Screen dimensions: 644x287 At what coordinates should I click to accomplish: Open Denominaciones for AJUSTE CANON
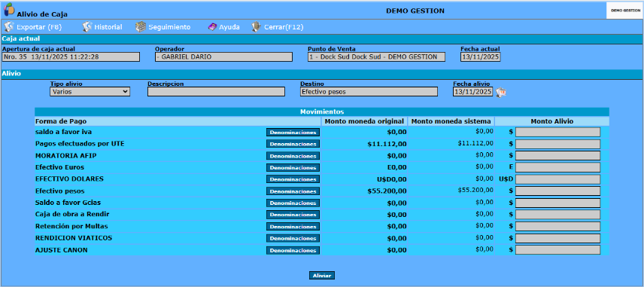(x=293, y=250)
